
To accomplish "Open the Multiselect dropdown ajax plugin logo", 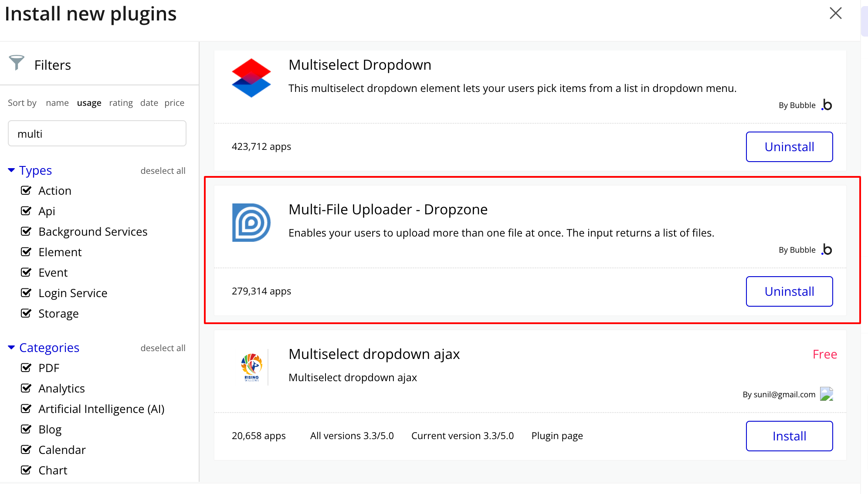I will coord(251,367).
